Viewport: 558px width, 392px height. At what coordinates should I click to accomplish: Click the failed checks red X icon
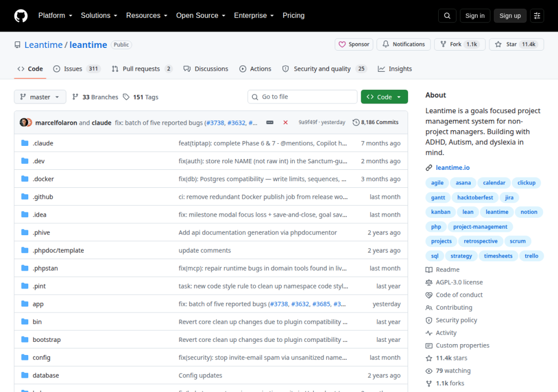(286, 122)
